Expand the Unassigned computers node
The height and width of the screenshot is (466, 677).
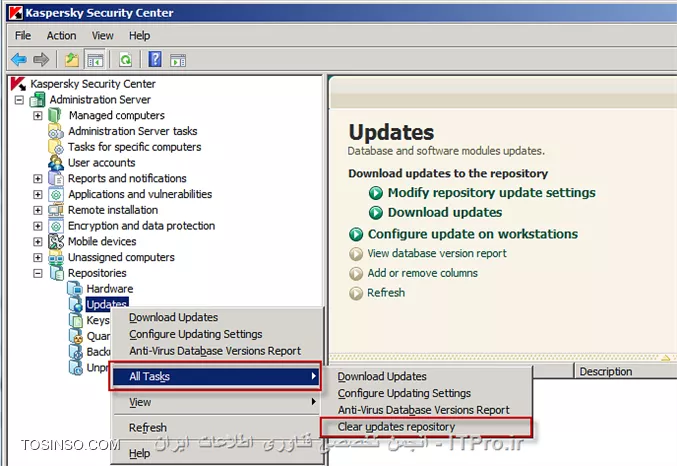click(38, 257)
